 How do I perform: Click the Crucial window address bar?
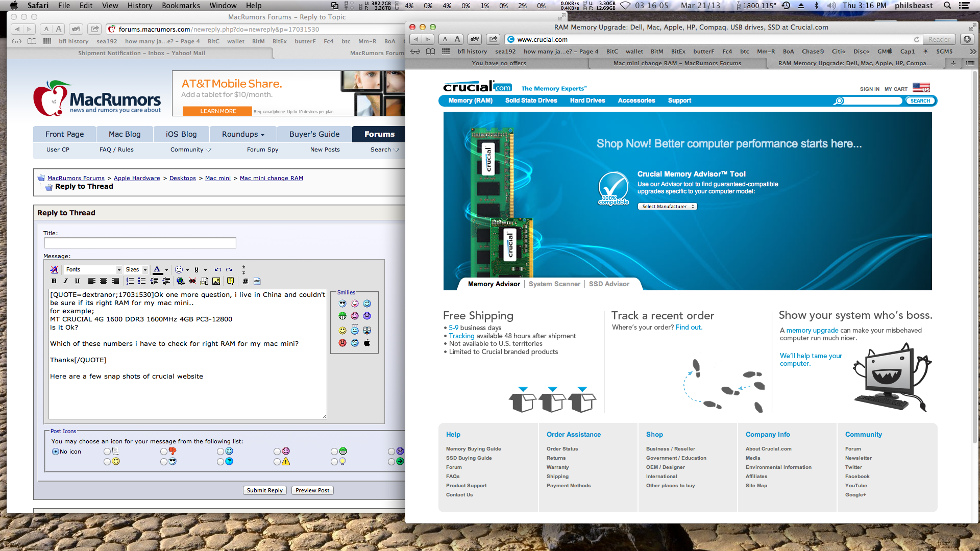(713, 39)
